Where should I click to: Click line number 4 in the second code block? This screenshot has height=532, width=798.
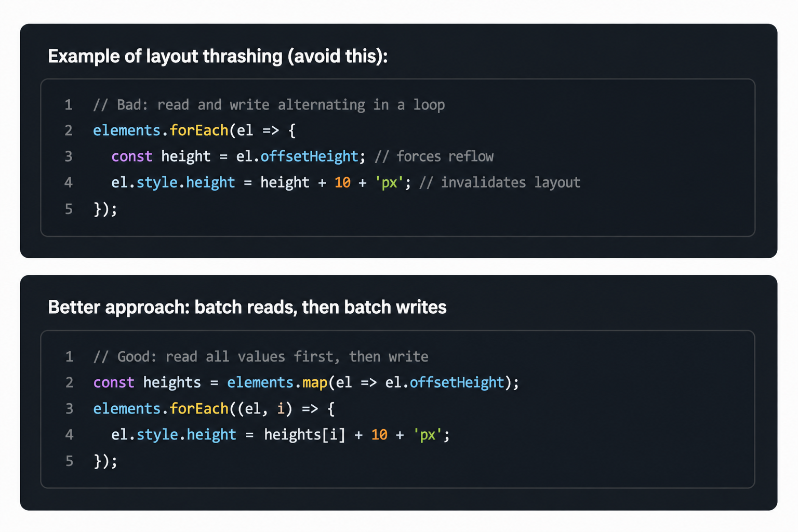point(69,434)
